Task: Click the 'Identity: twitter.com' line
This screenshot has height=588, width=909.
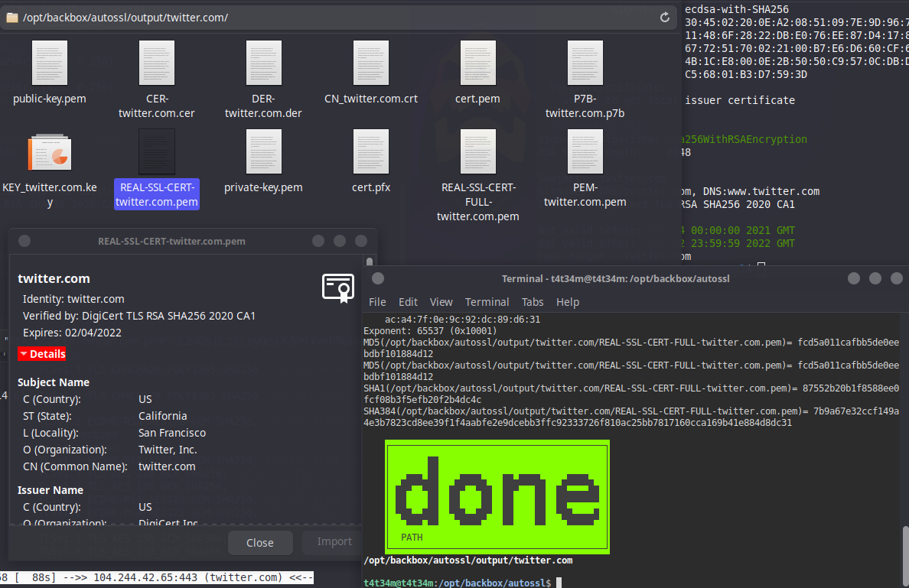Action: (73, 299)
